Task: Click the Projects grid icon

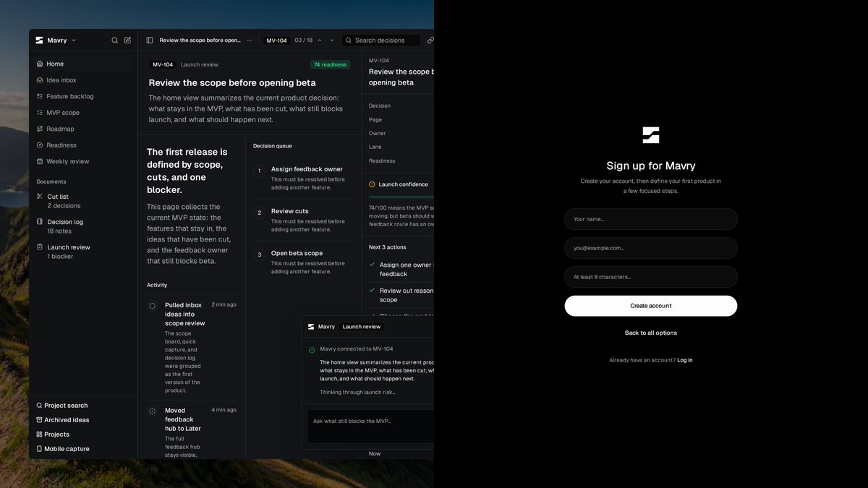Action: pyautogui.click(x=39, y=435)
